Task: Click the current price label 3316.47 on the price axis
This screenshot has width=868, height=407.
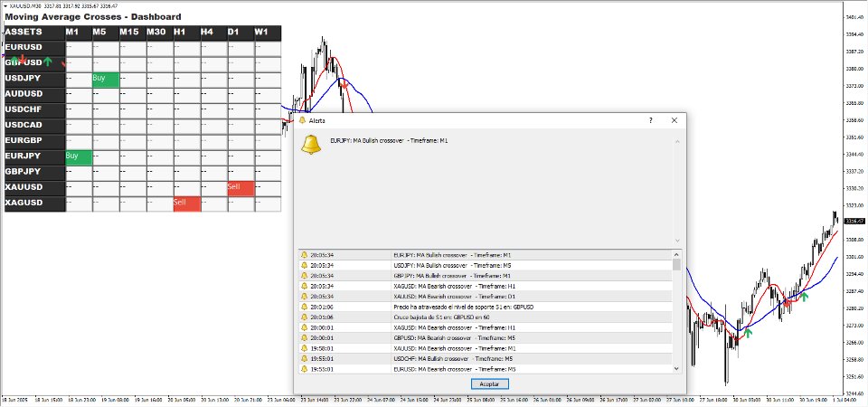Action: point(855,221)
